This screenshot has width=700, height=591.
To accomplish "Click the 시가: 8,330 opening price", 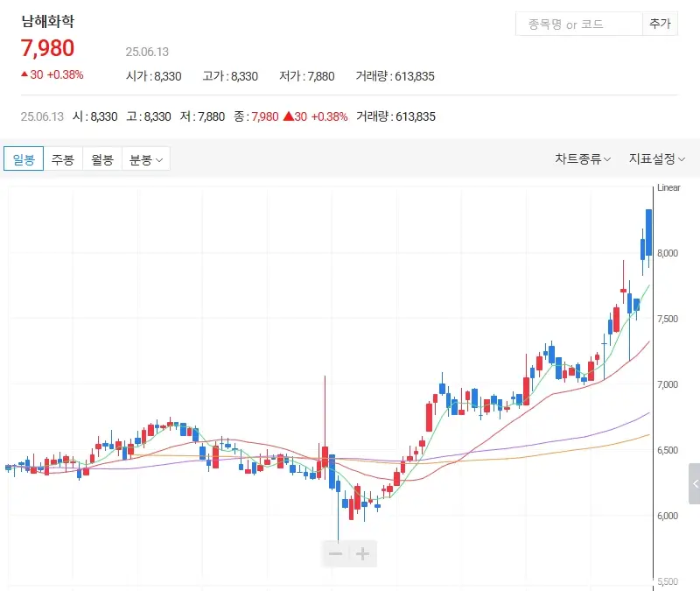I will click(x=154, y=76).
